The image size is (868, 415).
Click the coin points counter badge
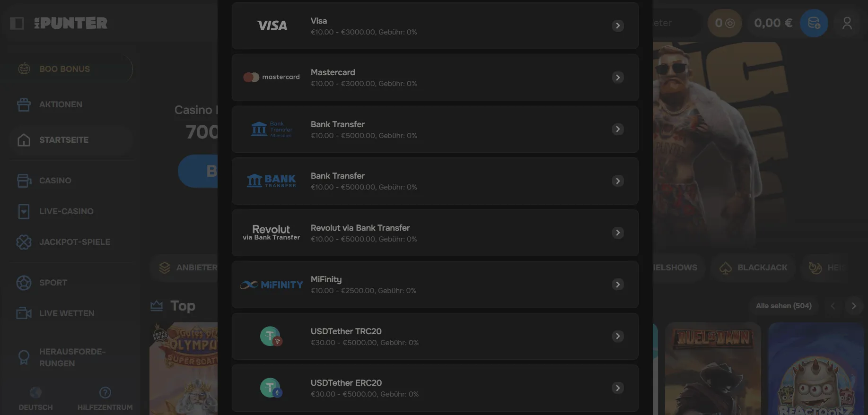[x=724, y=23]
